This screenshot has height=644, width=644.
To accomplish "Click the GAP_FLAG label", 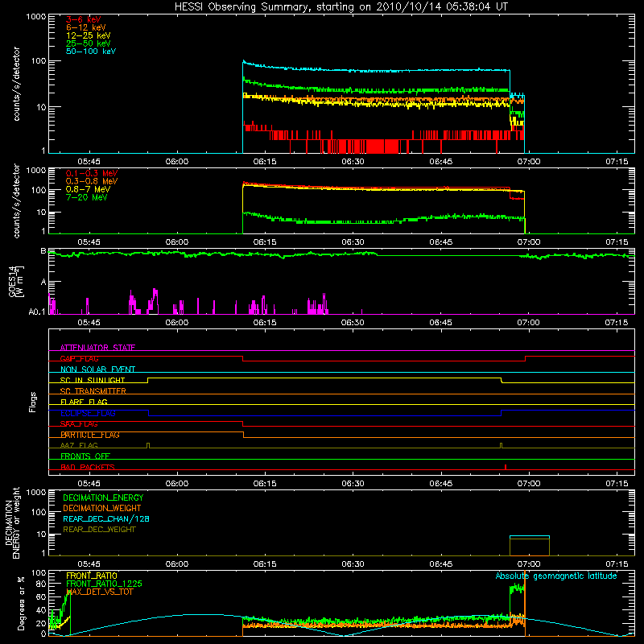I will click(79, 358).
